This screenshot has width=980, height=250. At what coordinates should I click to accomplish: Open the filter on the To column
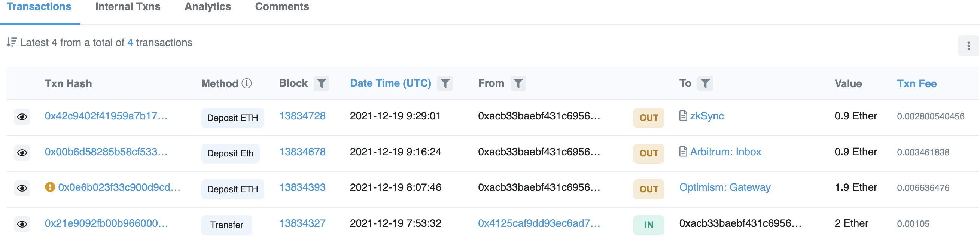pyautogui.click(x=705, y=83)
